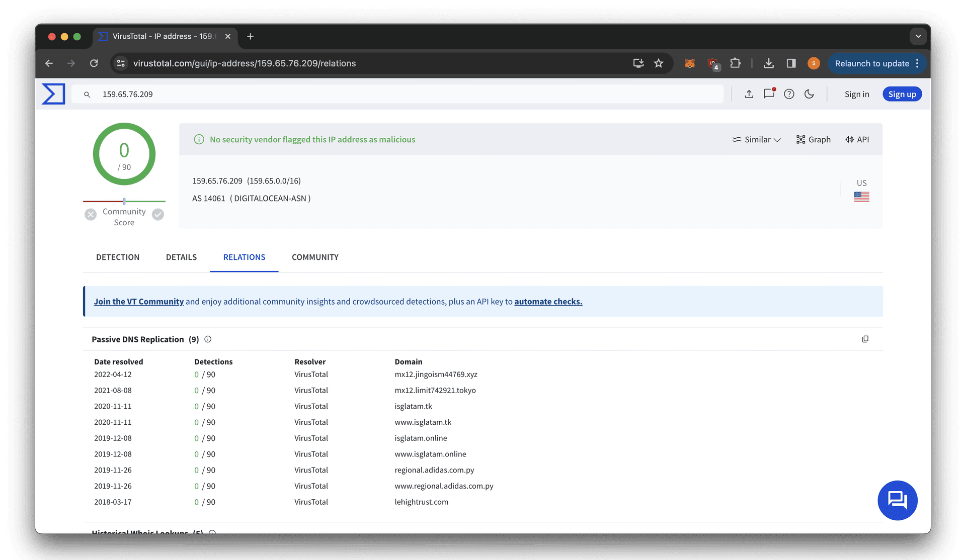Copy Passive DNS Replication data icon
The width and height of the screenshot is (966, 560).
[865, 339]
